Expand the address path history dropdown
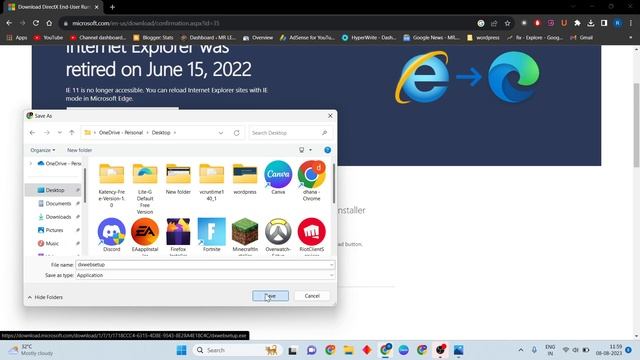This screenshot has height=360, width=640. click(x=221, y=133)
